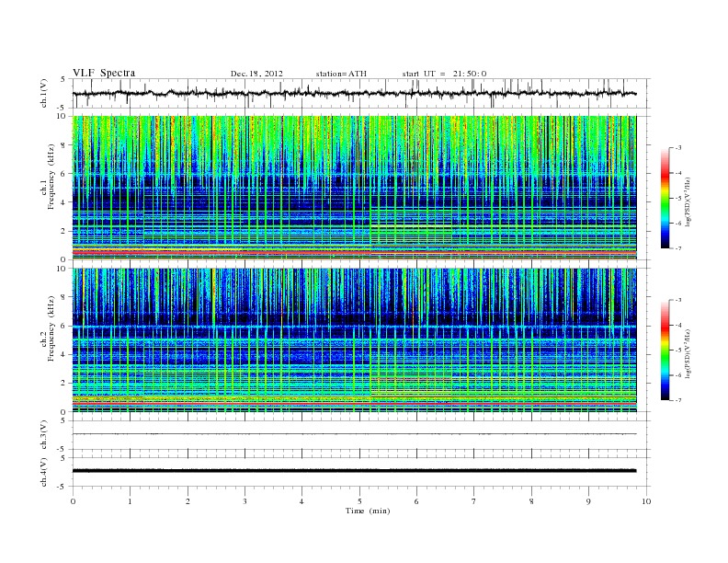Click the ch.1 voltage waveform trace
Screen dimensions: 728x563
tap(354, 93)
